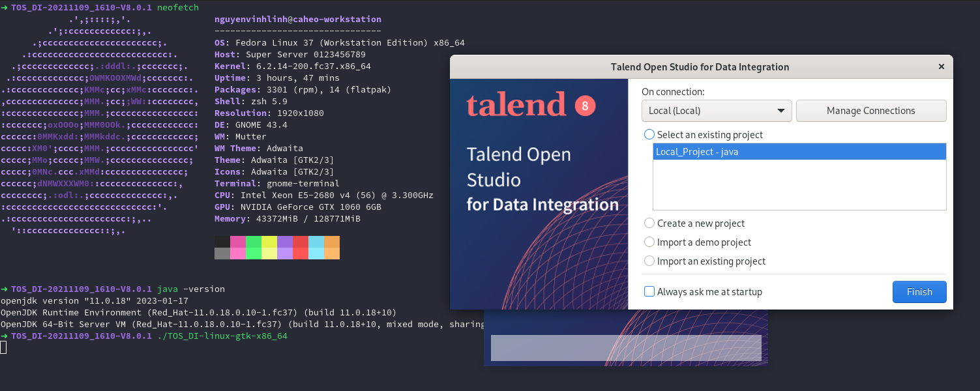
Task: Click ./TOS_DI-linux-gtk-x86_64 command in terminal
Action: [222, 336]
